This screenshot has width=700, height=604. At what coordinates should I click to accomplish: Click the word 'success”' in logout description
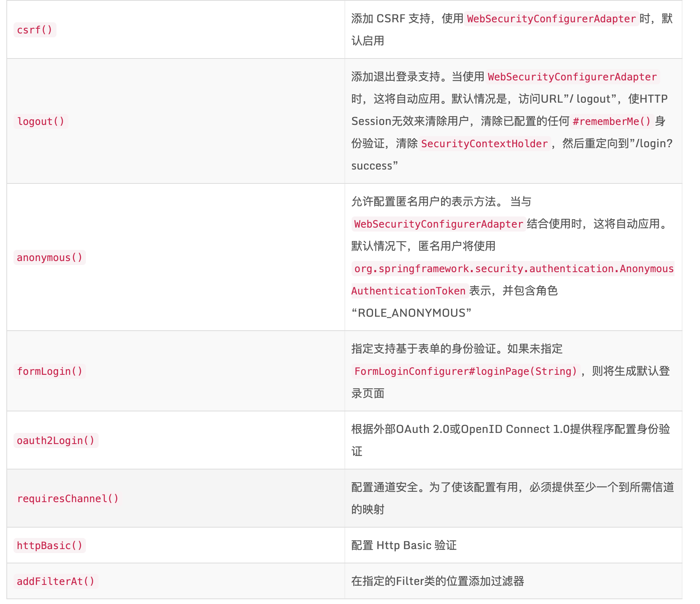point(375,166)
